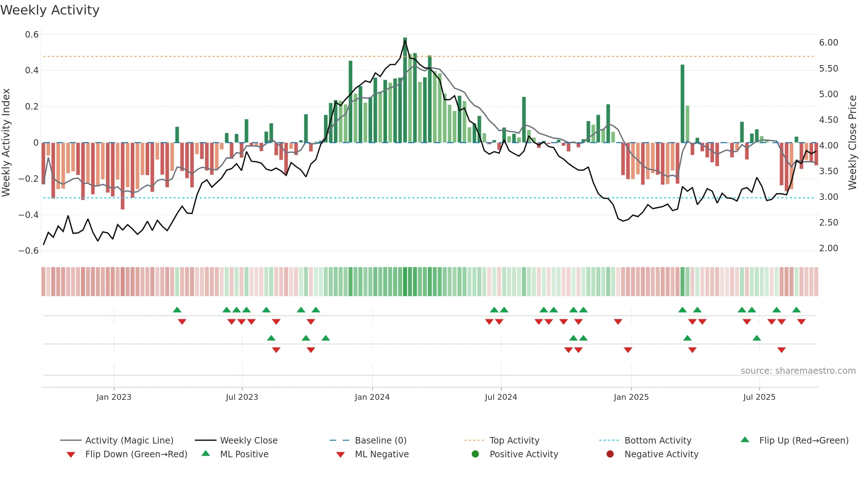Click the Negative Activity red circle icon

(610, 454)
